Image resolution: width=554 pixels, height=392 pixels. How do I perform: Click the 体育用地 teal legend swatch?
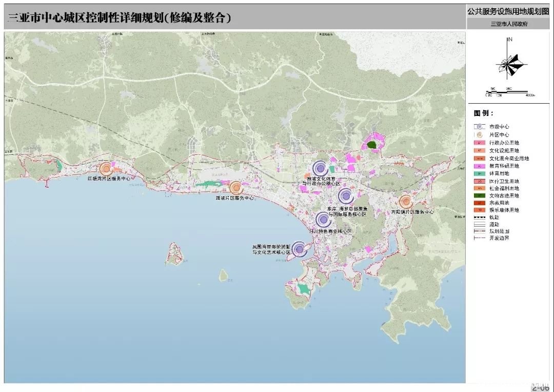[480, 173]
